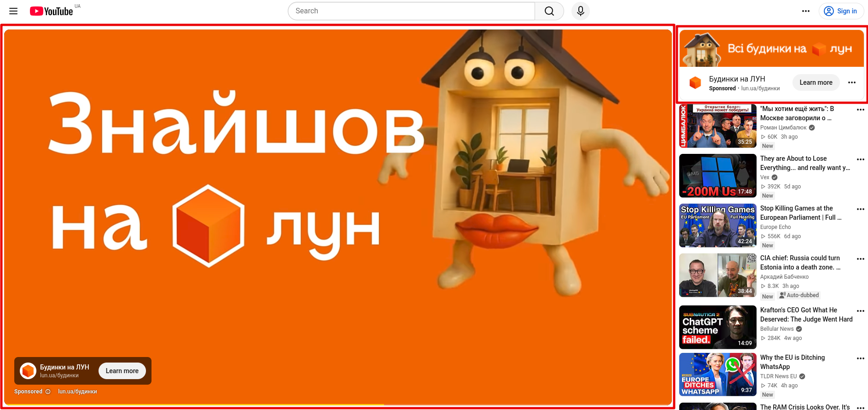The image size is (868, 410).
Task: Click the search magnifier button
Action: coord(549,11)
